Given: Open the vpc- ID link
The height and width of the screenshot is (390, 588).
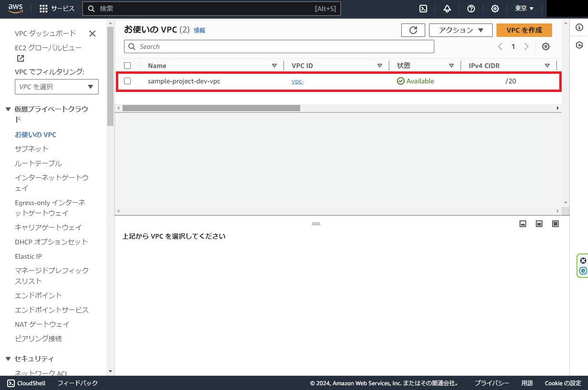Looking at the screenshot, I should (298, 81).
